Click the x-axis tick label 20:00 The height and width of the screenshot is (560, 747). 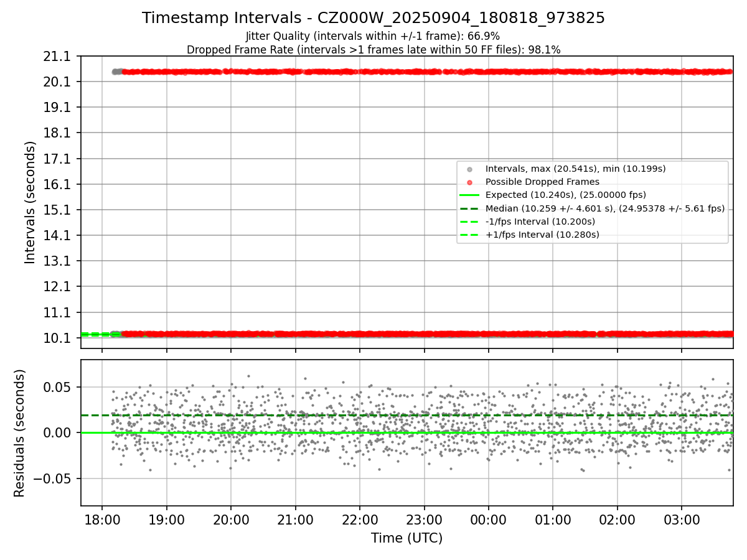tap(231, 519)
